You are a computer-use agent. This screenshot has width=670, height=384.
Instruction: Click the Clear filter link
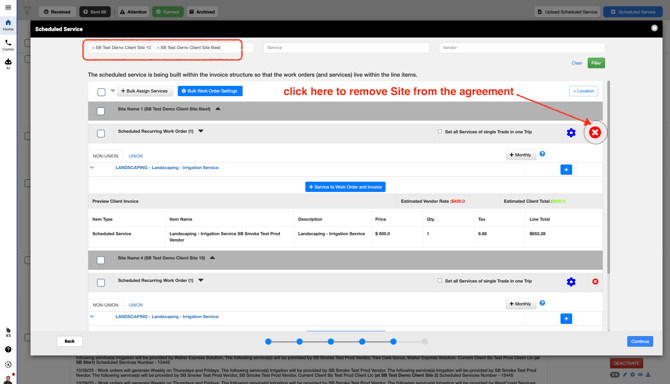tap(576, 63)
